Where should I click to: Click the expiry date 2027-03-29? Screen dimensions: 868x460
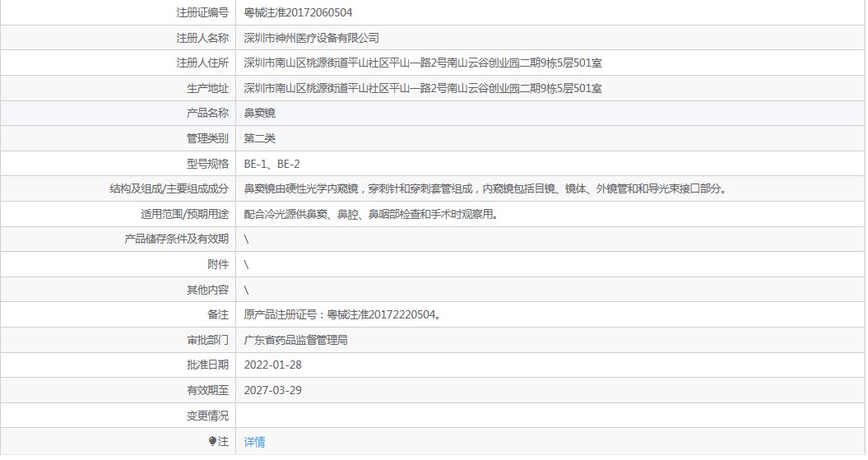coord(273,390)
